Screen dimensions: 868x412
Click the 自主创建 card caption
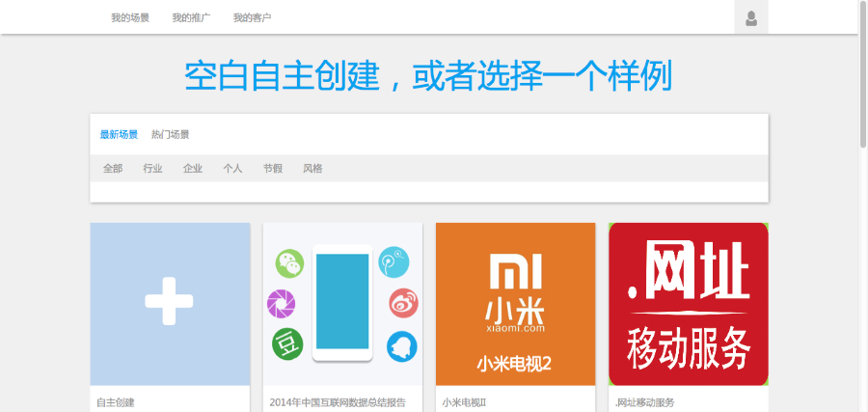pyautogui.click(x=116, y=402)
